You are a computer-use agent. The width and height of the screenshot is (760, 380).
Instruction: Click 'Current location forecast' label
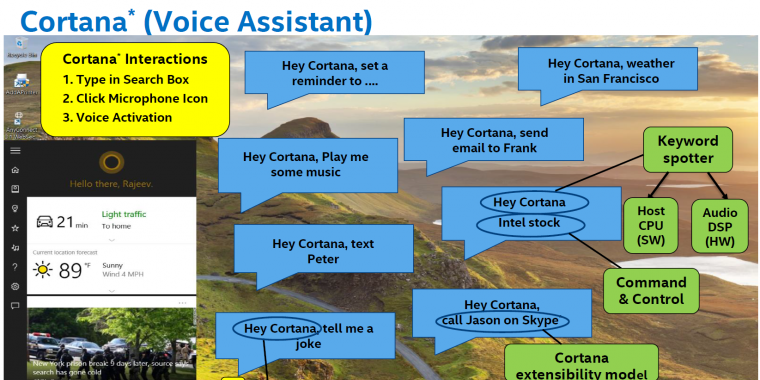(65, 253)
